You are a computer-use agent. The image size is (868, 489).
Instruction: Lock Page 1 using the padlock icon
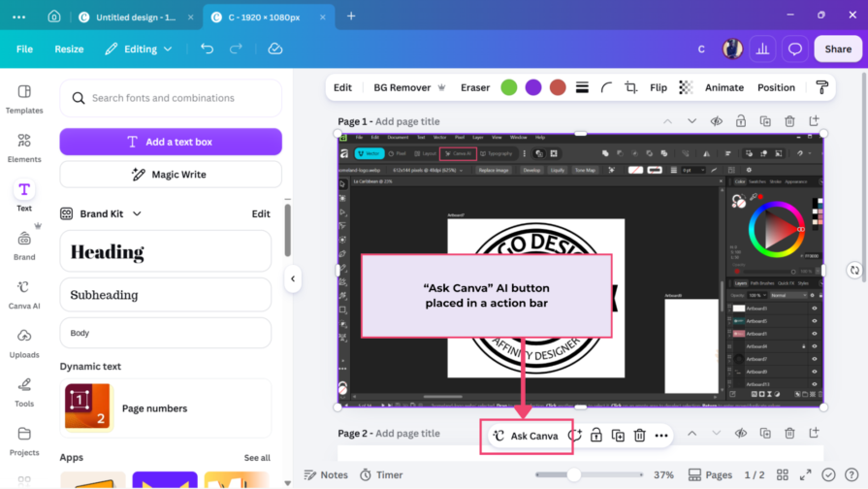pyautogui.click(x=741, y=120)
